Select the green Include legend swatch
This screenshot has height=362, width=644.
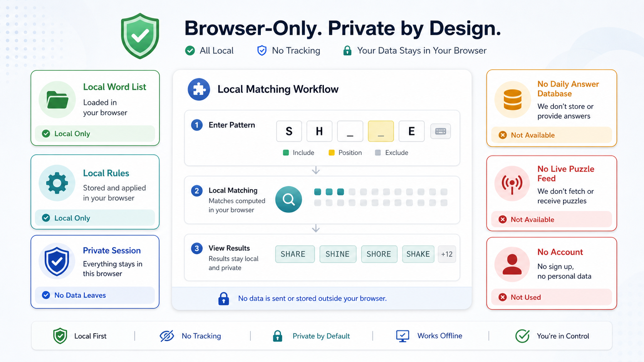click(x=286, y=153)
